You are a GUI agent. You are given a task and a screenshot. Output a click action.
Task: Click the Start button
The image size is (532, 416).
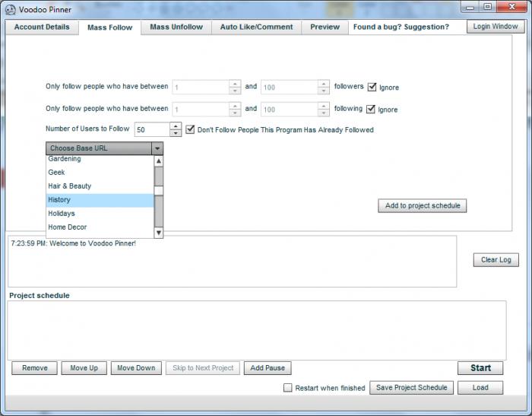click(x=480, y=368)
